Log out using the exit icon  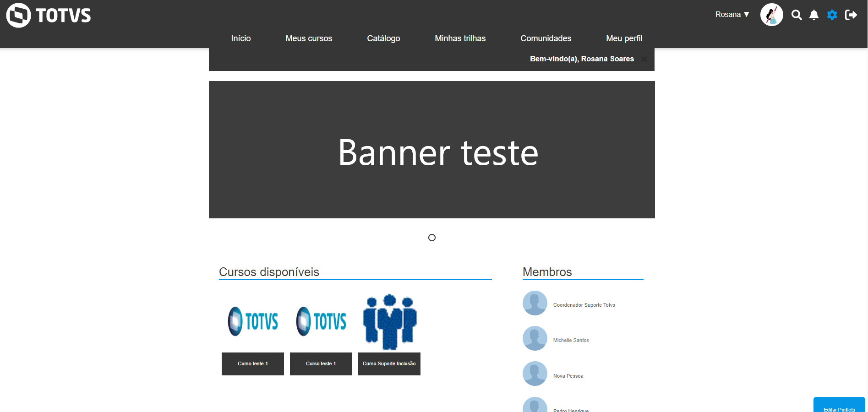[x=851, y=15]
